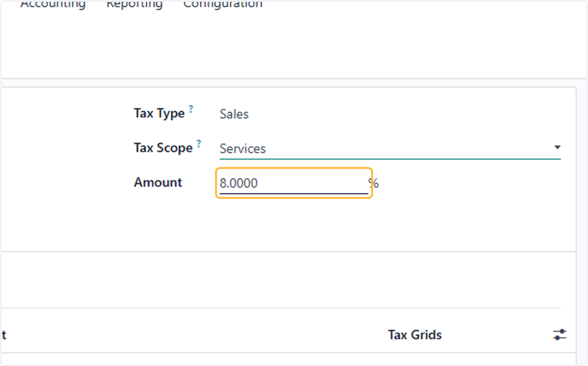
Task: Open the Accounting menu
Action: [x=53, y=4]
